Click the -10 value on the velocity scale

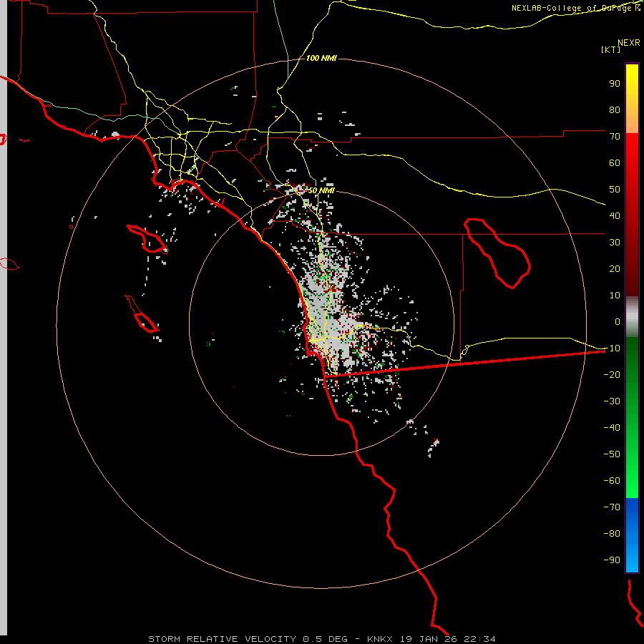612,348
